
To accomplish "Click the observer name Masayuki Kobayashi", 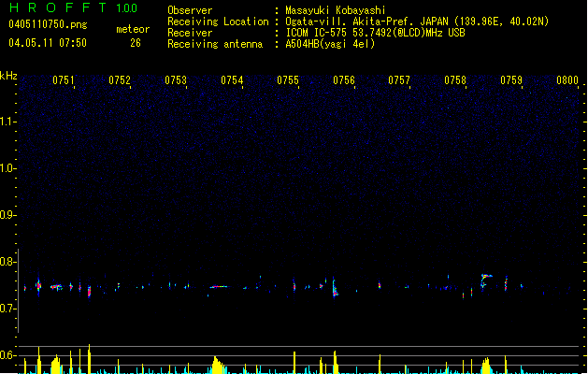I will pyautogui.click(x=336, y=10).
